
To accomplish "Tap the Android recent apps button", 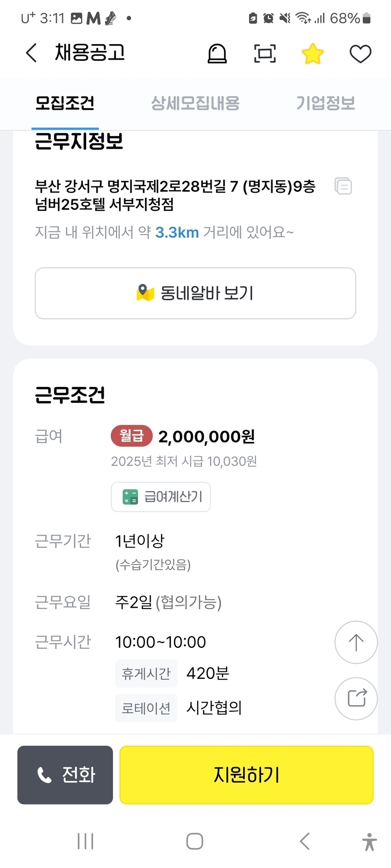I will click(85, 841).
